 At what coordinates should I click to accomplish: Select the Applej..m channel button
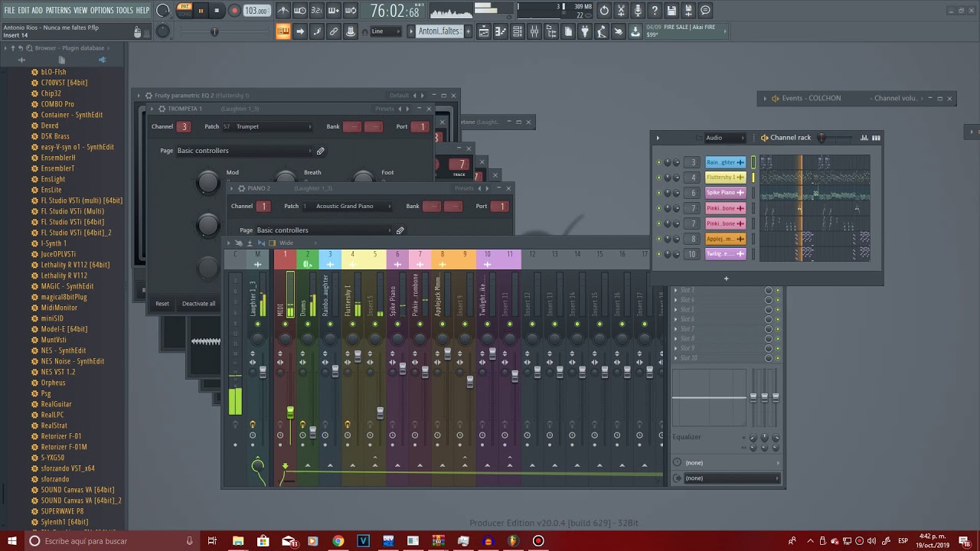tap(725, 239)
